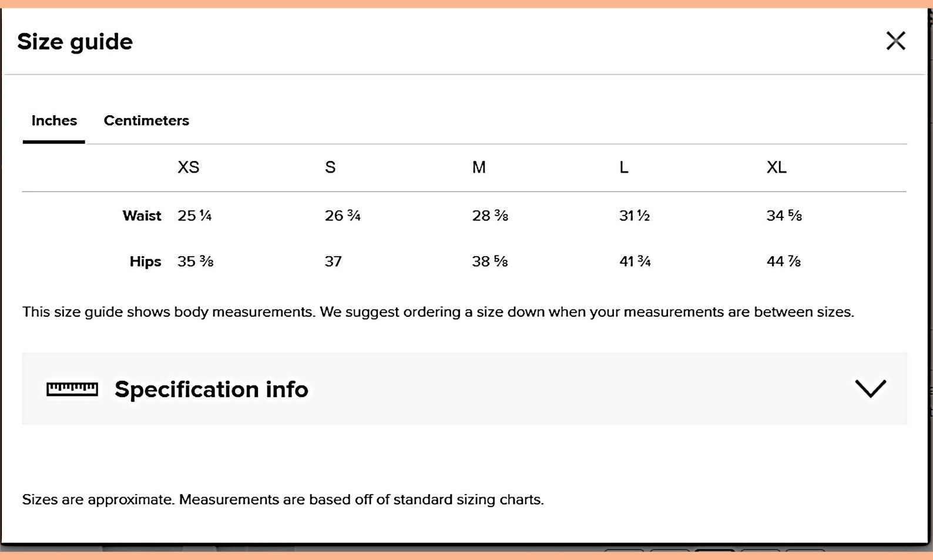
Task: Click the L size column header
Action: click(x=624, y=167)
